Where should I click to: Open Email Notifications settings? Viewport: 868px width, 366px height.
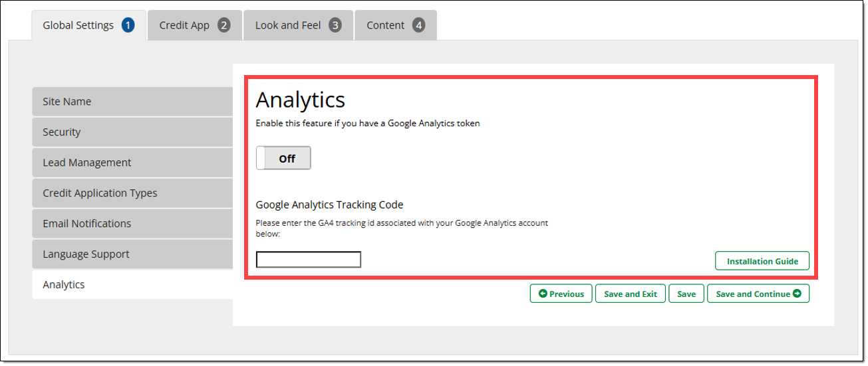click(132, 224)
